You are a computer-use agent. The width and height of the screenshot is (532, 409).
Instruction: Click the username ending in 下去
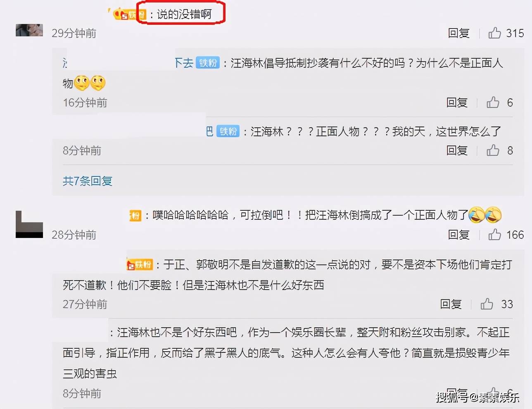[x=183, y=63]
